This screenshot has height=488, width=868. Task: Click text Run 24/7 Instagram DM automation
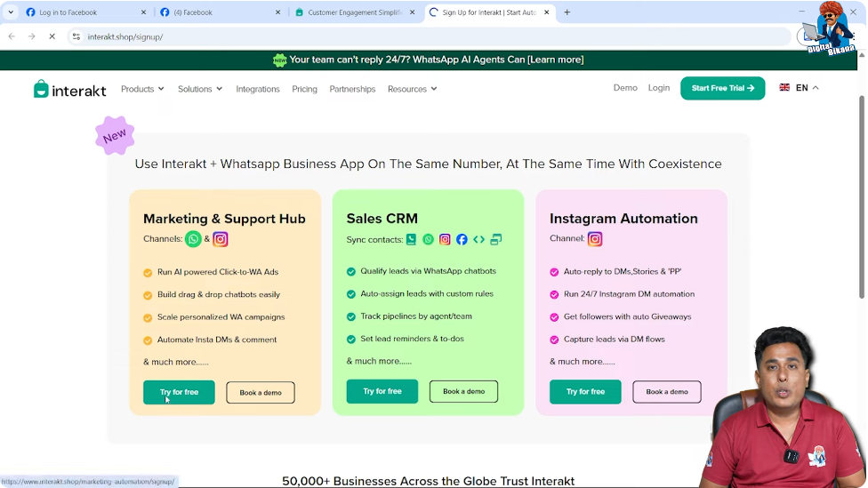coord(629,294)
